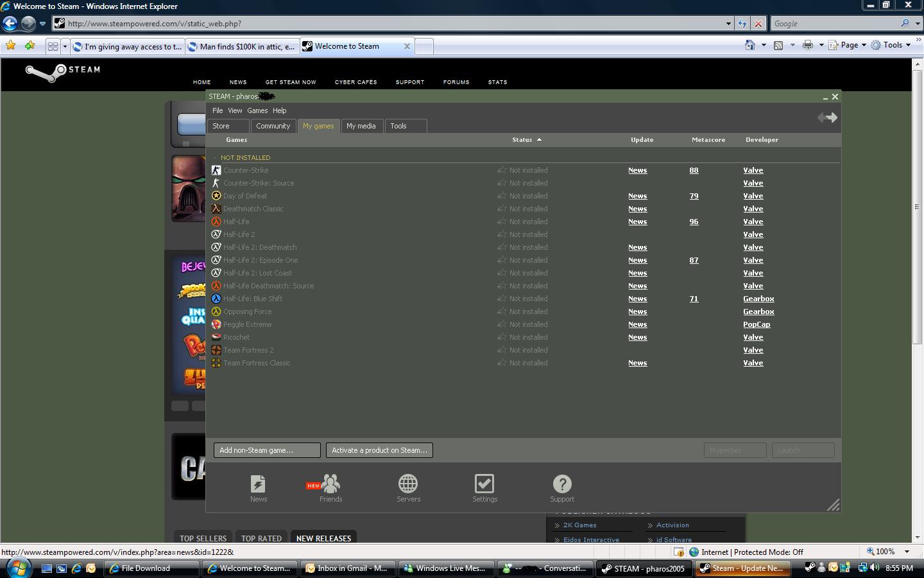Screen dimensions: 924x578
Task: Open the Steam Games menu
Action: [x=257, y=110]
